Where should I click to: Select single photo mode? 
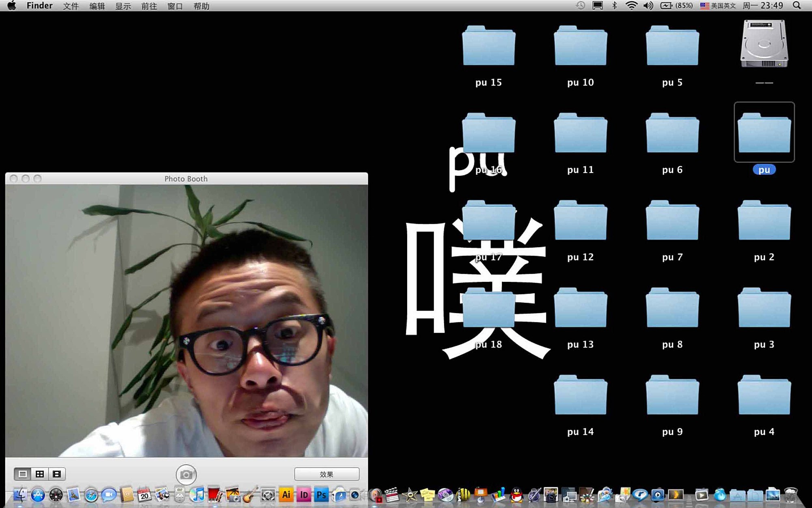[x=23, y=474]
